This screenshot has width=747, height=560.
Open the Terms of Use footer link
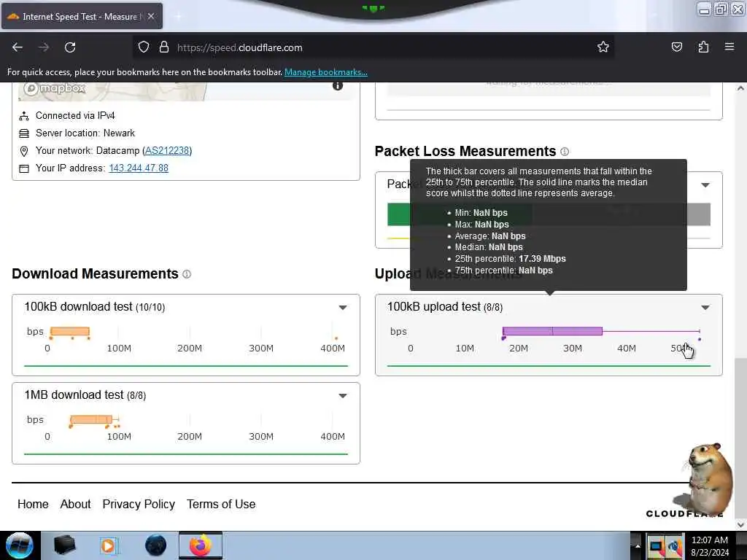(x=221, y=504)
